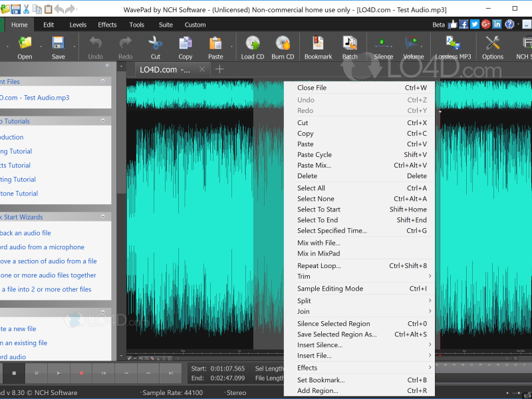Open the Join submenu
The image size is (532, 399).
tap(359, 311)
